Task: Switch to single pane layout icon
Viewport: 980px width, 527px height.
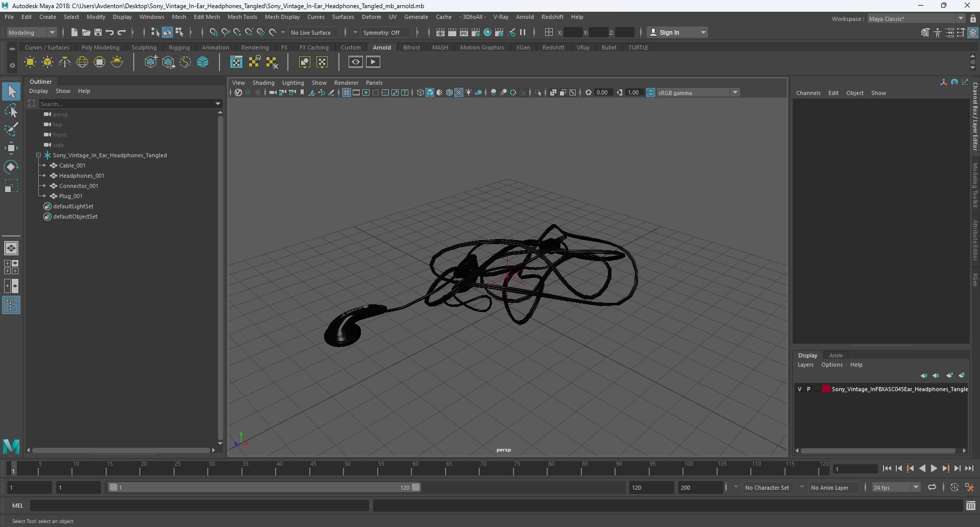Action: click(11, 248)
